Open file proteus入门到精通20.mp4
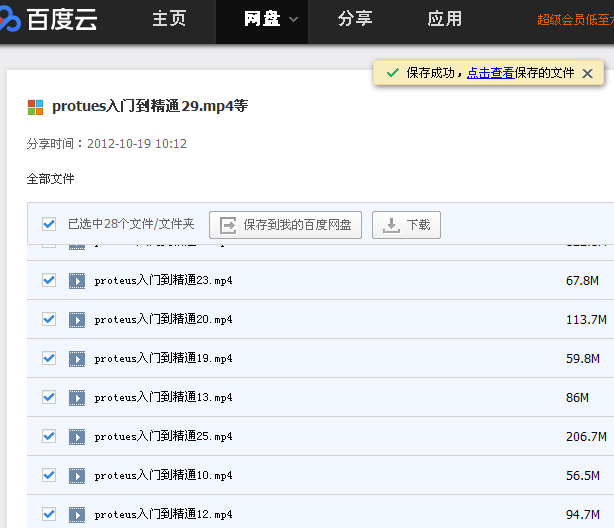 tap(163, 319)
